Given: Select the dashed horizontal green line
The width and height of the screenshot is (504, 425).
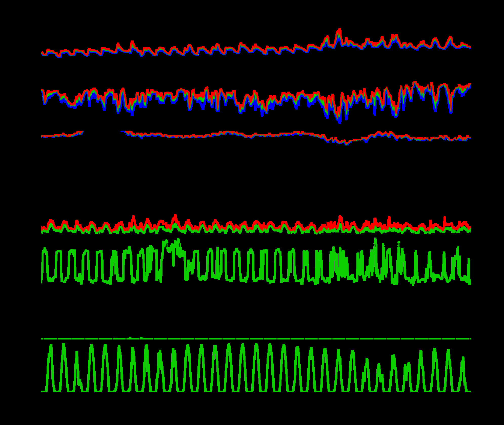Looking at the screenshot, I should click(256, 338).
